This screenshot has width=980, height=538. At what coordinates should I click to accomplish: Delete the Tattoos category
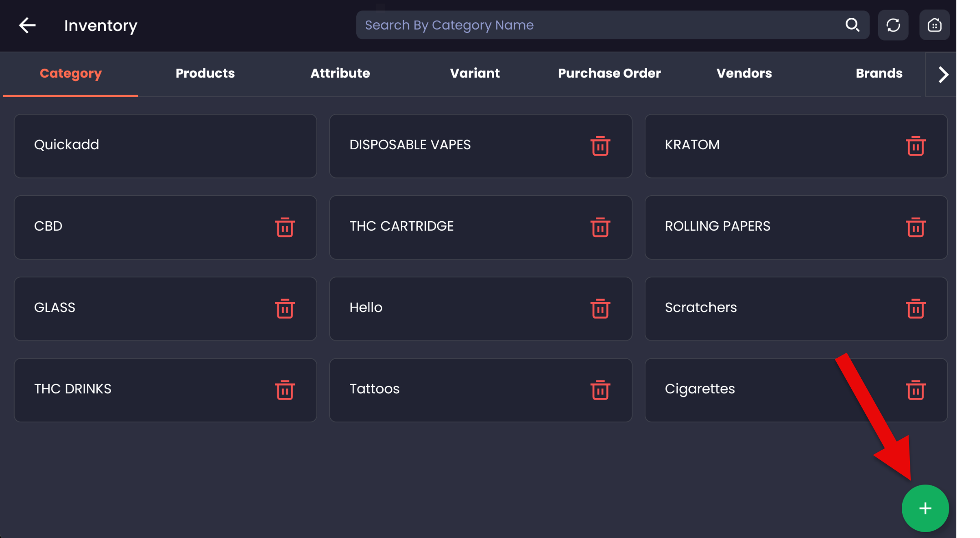tap(600, 390)
